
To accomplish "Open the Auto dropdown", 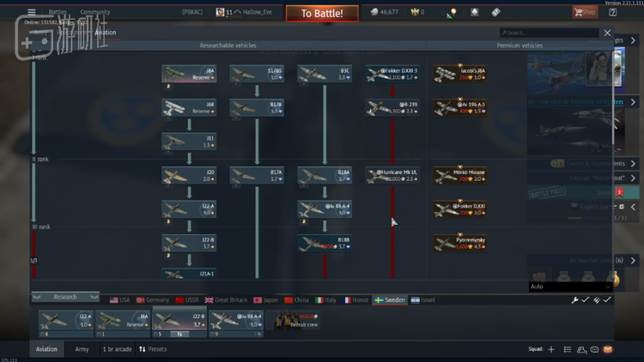I will (x=570, y=287).
